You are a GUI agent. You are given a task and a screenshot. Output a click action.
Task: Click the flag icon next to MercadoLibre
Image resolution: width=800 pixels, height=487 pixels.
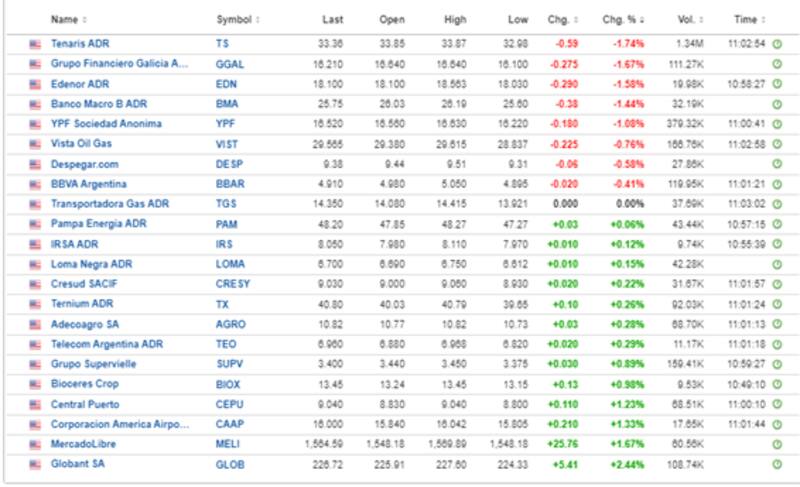pos(35,444)
